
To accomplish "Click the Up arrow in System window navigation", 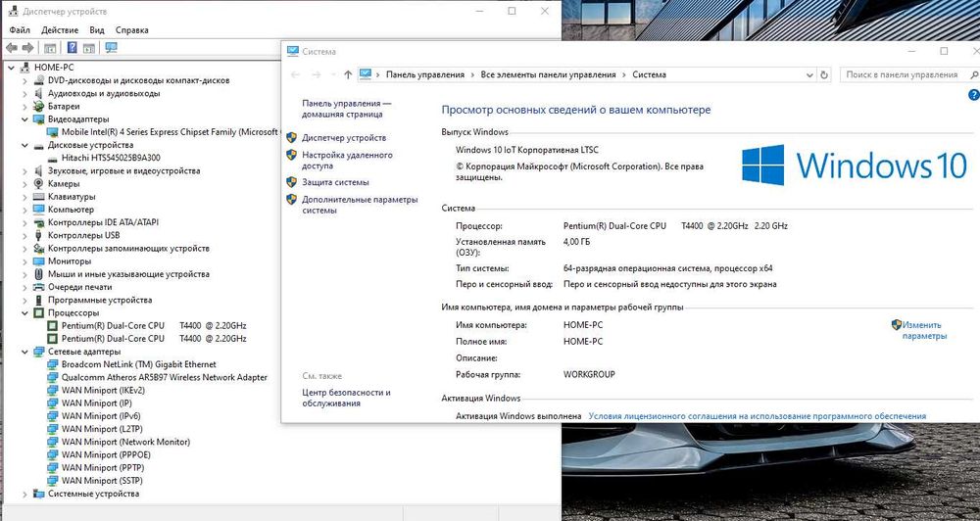I will click(x=348, y=74).
